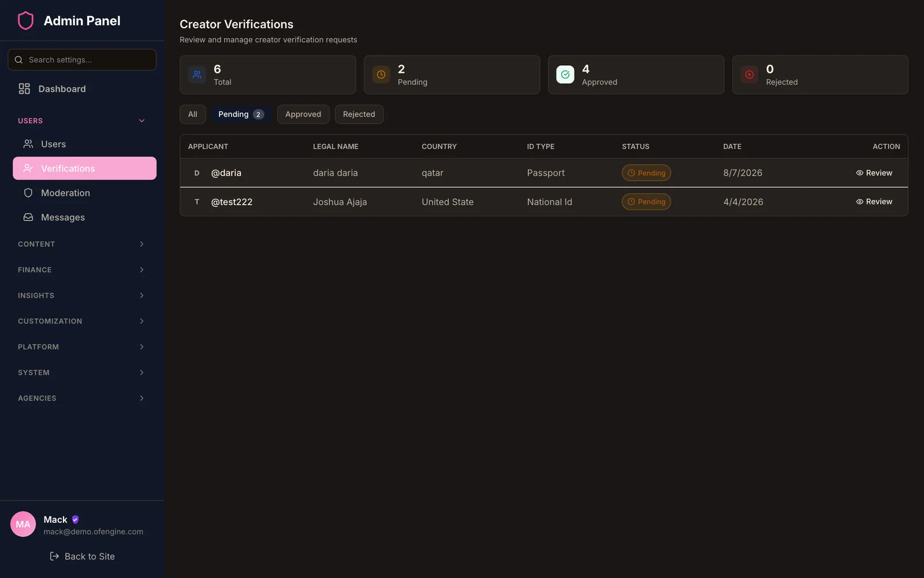Screen dimensions: 924x578
Task: Click the National Id cell
Action: [549, 202]
